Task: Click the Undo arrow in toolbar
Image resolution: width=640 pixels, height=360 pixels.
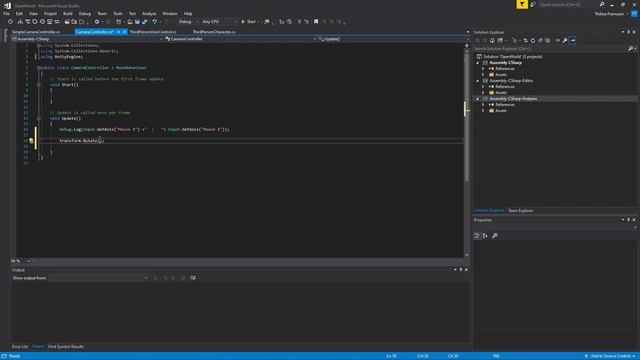Action: click(155, 22)
